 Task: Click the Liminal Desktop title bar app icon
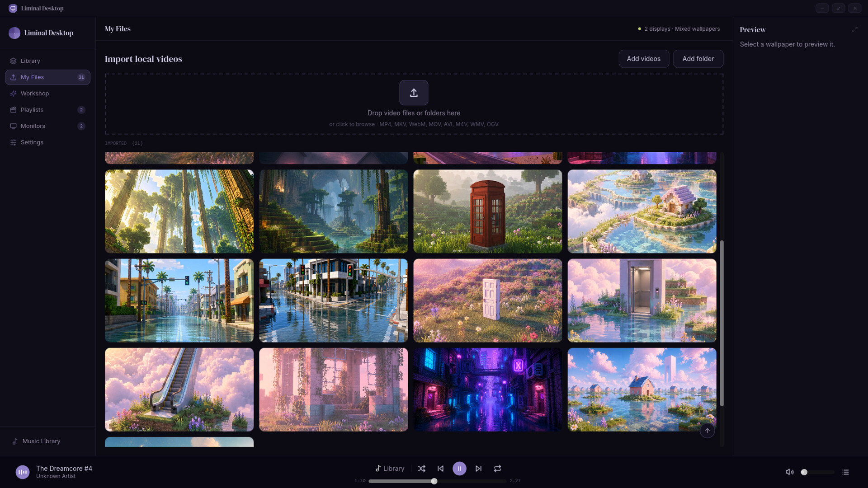13,8
